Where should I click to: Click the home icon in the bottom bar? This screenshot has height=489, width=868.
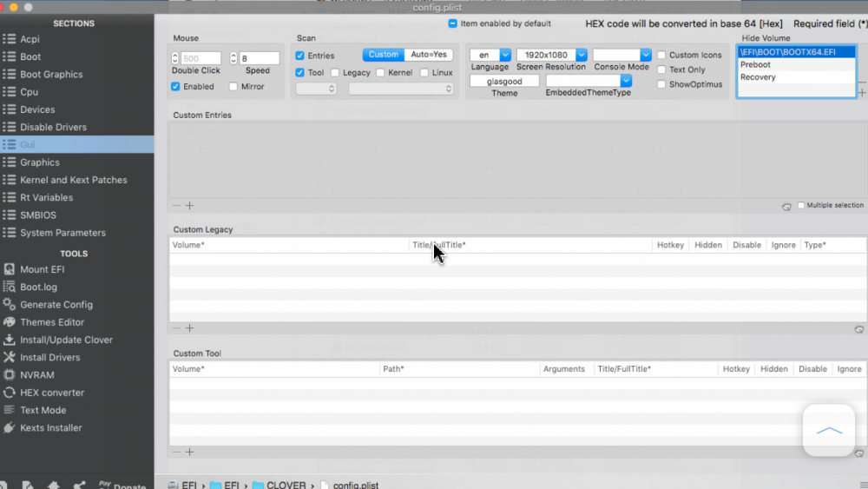click(53, 486)
